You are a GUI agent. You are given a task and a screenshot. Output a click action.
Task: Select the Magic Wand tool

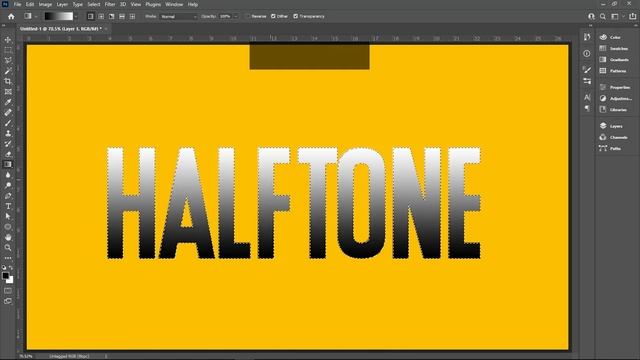pos(8,71)
